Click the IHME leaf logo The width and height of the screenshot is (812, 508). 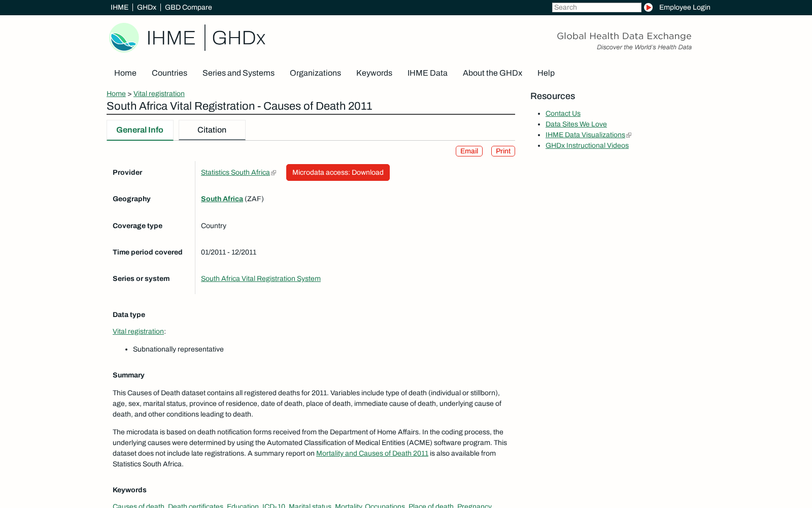coord(124,38)
